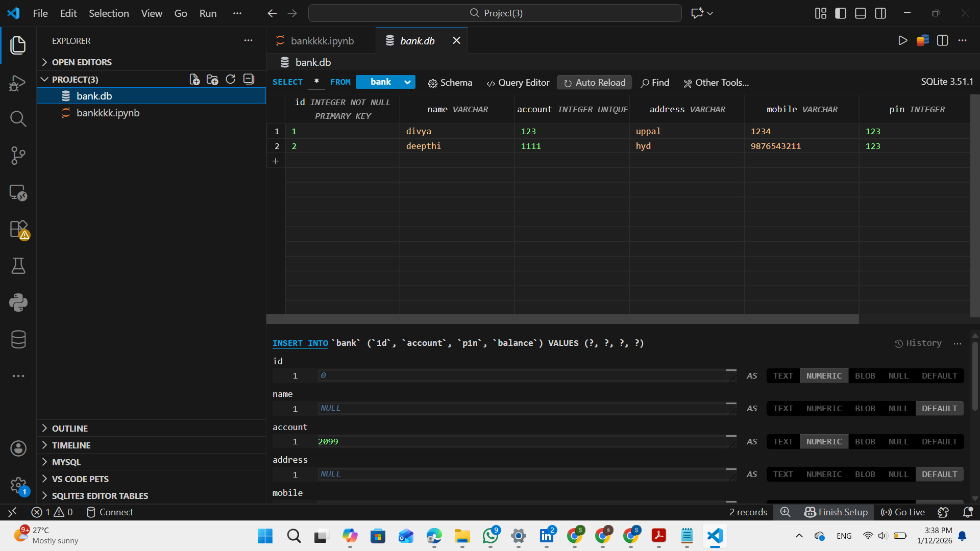Open the Source Control view
This screenshot has width=980, height=551.
tap(18, 155)
